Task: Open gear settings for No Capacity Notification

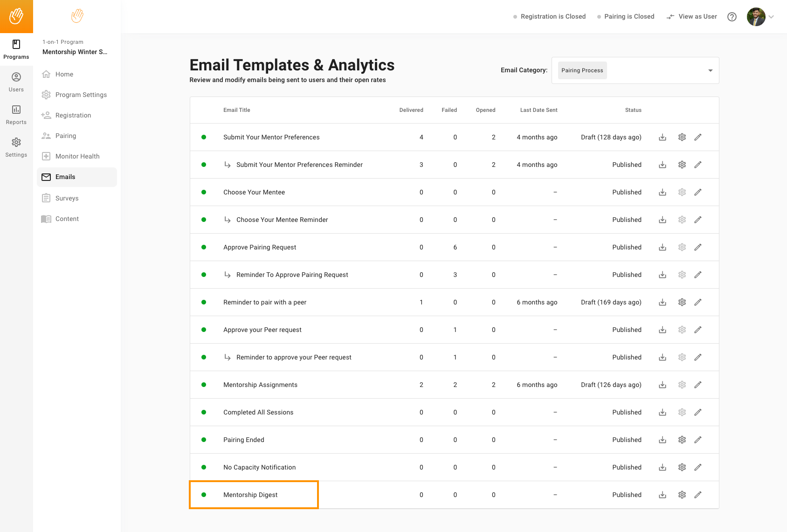Action: click(682, 467)
